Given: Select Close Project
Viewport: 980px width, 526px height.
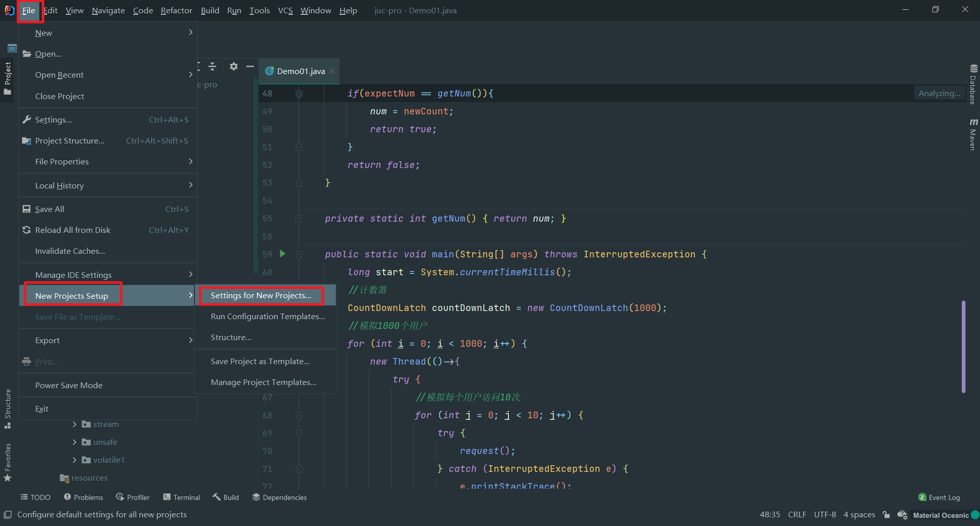Looking at the screenshot, I should 108,96.
